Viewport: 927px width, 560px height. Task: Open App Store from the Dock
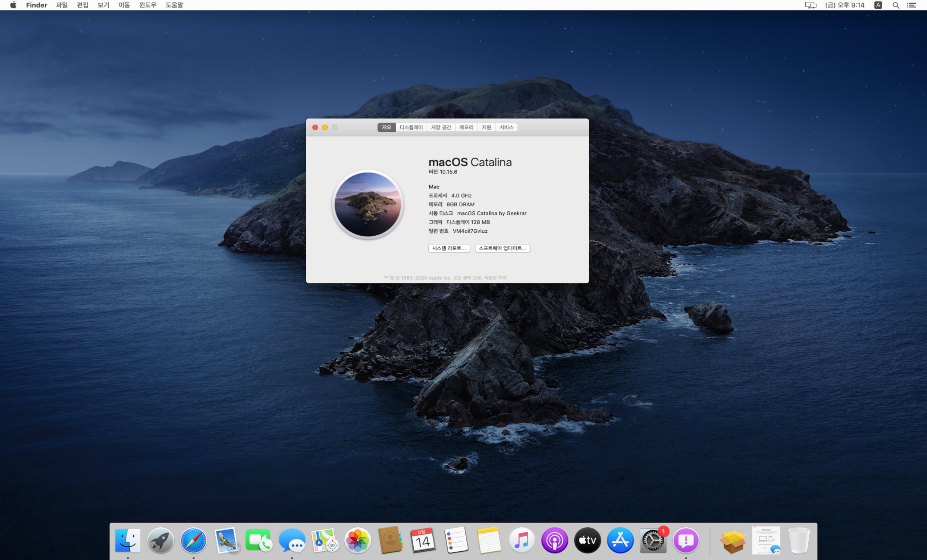[620, 540]
